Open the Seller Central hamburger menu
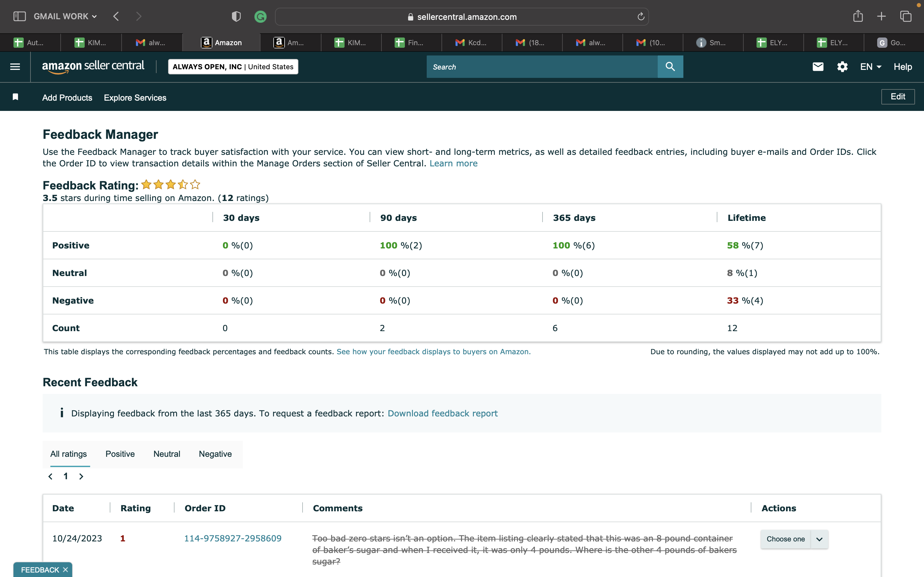Viewport: 924px width, 577px height. point(15,67)
